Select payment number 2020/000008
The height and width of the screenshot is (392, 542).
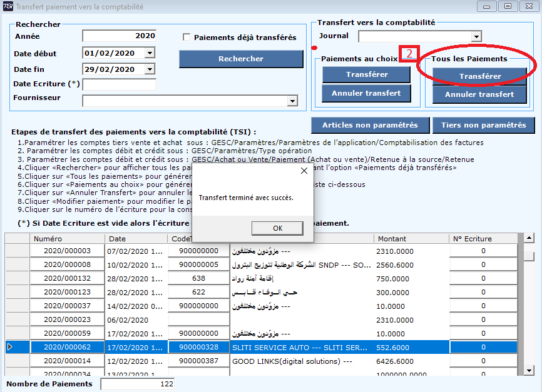point(67,264)
